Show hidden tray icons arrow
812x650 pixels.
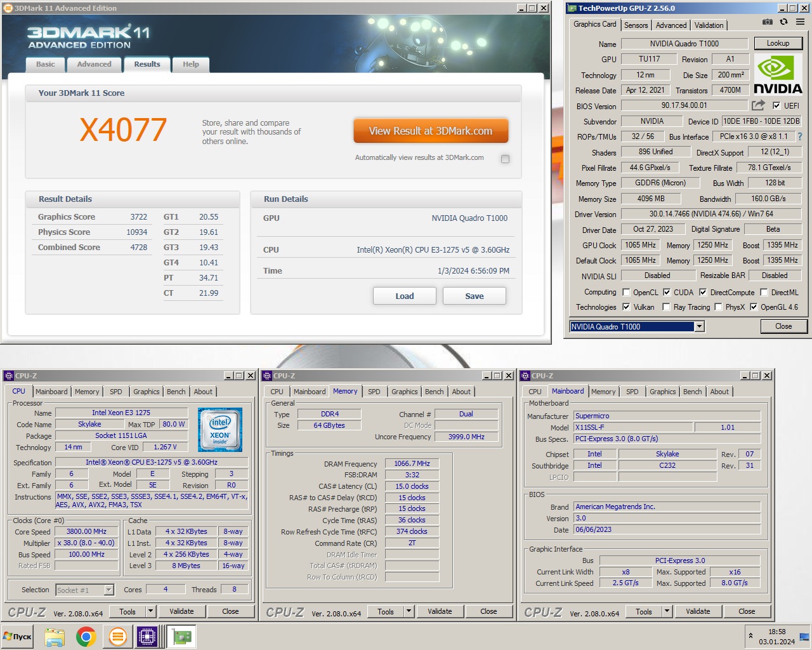pyautogui.click(x=751, y=635)
